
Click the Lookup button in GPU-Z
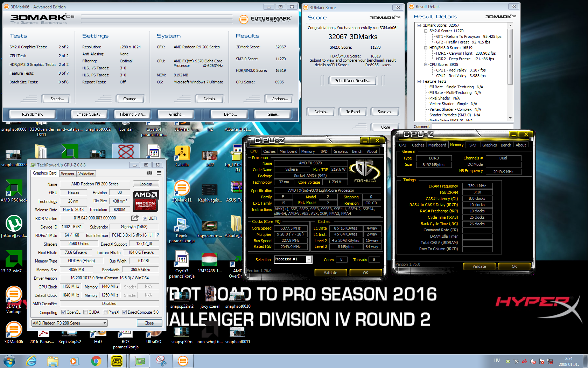click(146, 184)
